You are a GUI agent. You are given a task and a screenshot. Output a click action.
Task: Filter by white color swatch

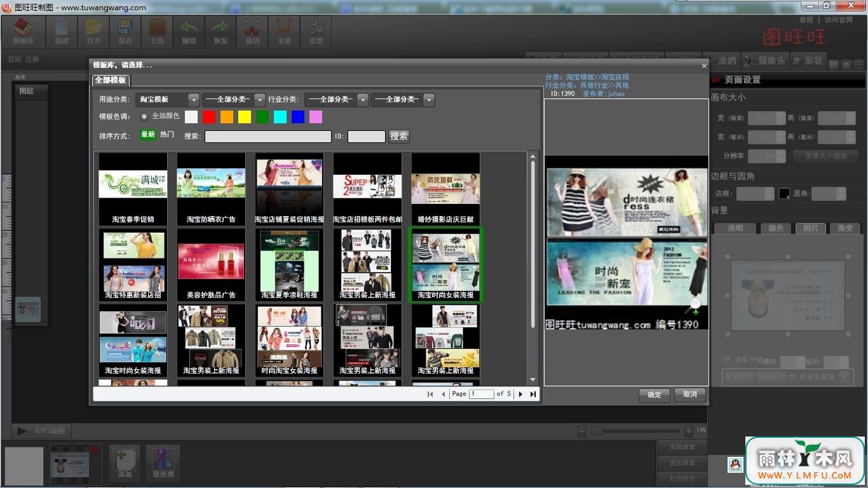tap(191, 117)
